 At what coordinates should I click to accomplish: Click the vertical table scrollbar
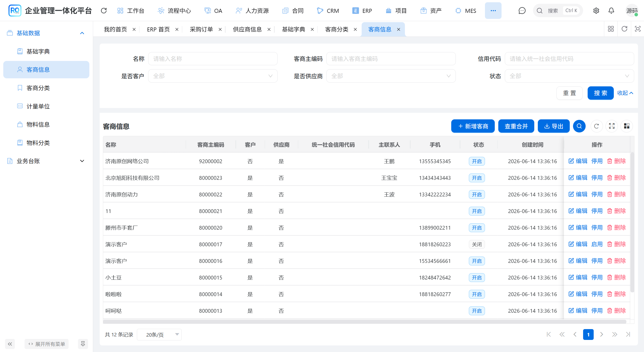[x=632, y=222]
